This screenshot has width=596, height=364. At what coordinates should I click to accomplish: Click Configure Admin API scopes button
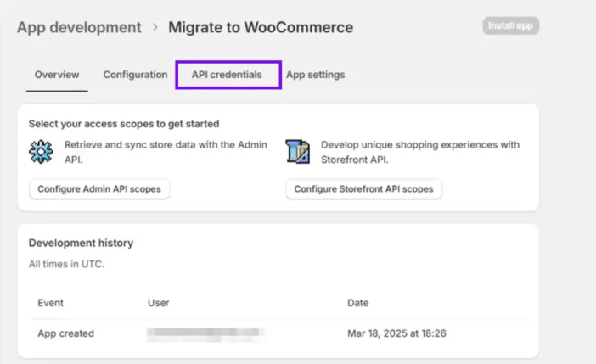tap(99, 189)
